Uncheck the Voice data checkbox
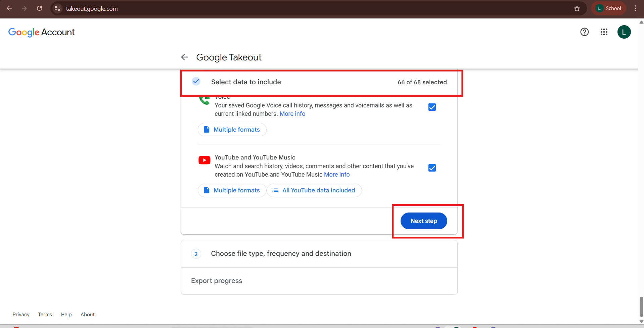Screen dimensions: 644x328 [432, 107]
